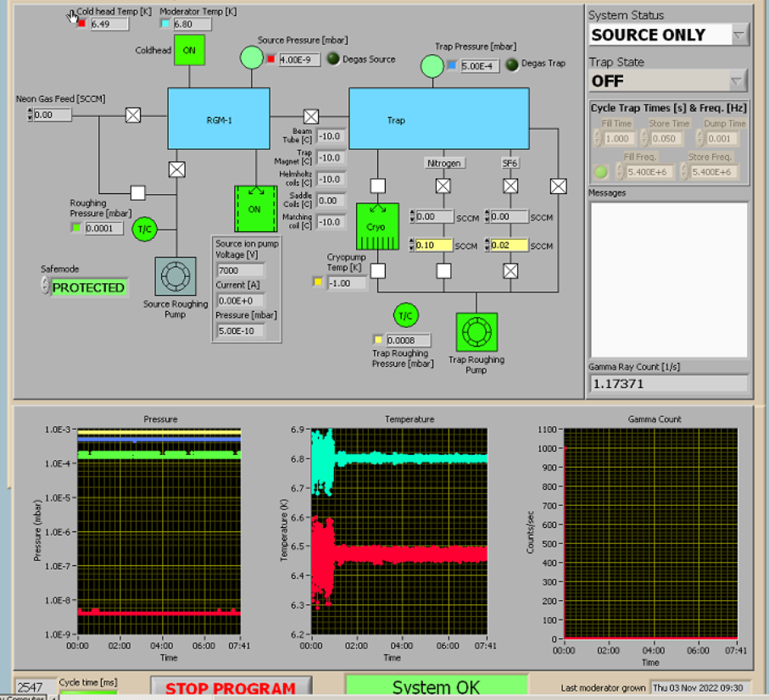
Task: Click the Safemode selector arrows
Action: coord(45,287)
